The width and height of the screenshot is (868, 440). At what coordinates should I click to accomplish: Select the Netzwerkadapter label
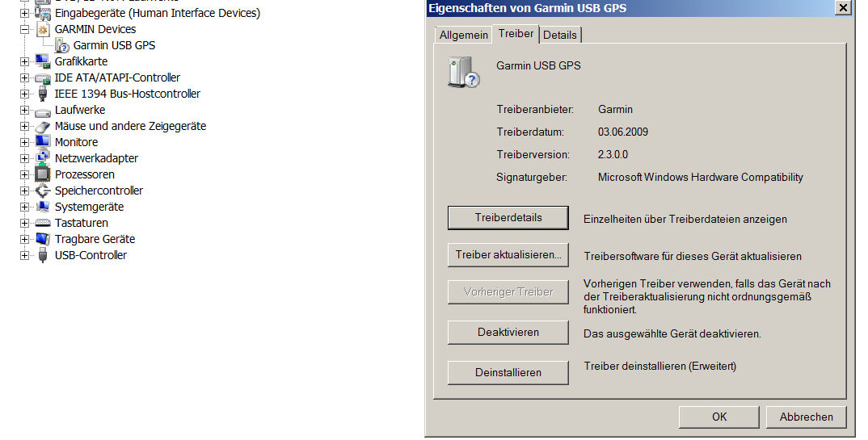(x=96, y=159)
